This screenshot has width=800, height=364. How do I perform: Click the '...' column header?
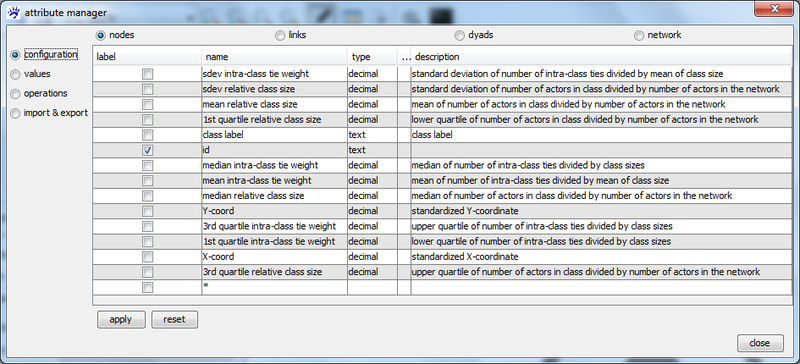[405, 57]
